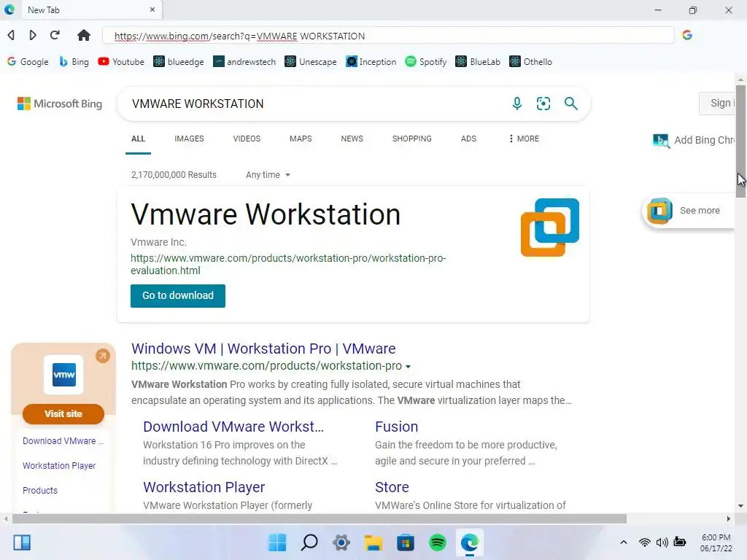Open the Spotify bookmark

pyautogui.click(x=426, y=62)
